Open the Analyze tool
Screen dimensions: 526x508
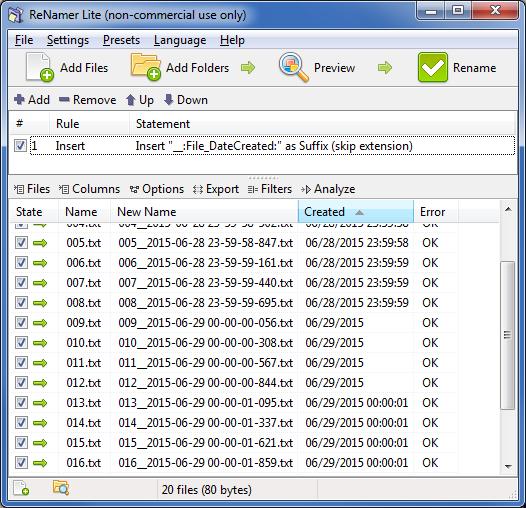tap(328, 189)
